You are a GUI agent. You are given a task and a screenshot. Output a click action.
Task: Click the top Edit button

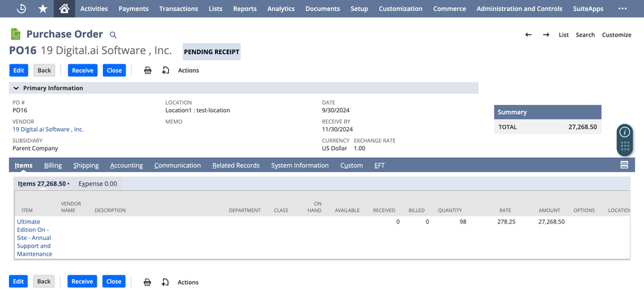point(19,70)
